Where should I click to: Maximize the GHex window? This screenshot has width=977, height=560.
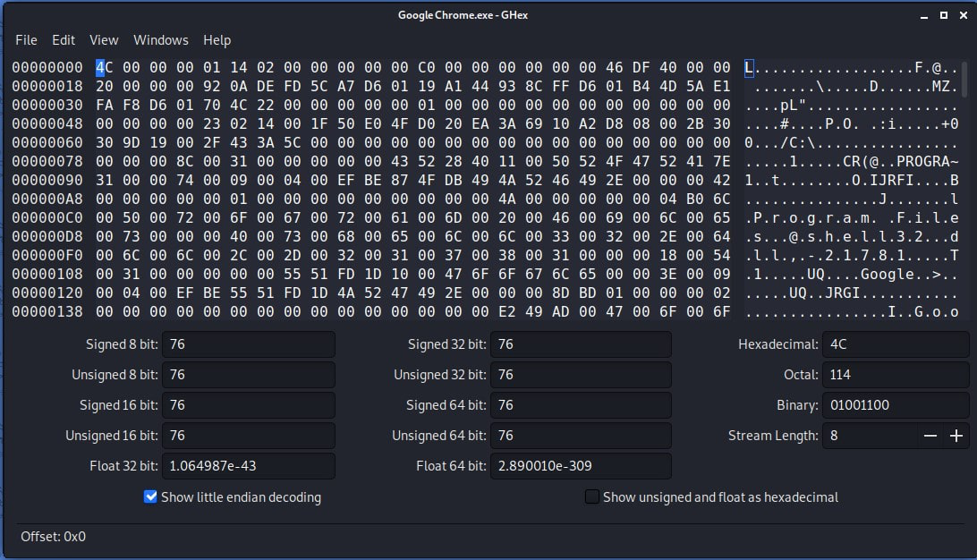tap(943, 16)
